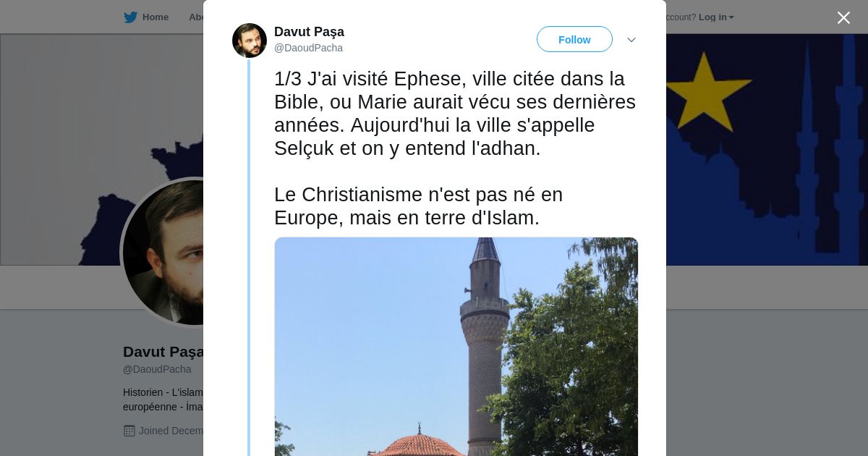Select @DaoudPacha under the profile name
This screenshot has height=456, width=868.
157,369
